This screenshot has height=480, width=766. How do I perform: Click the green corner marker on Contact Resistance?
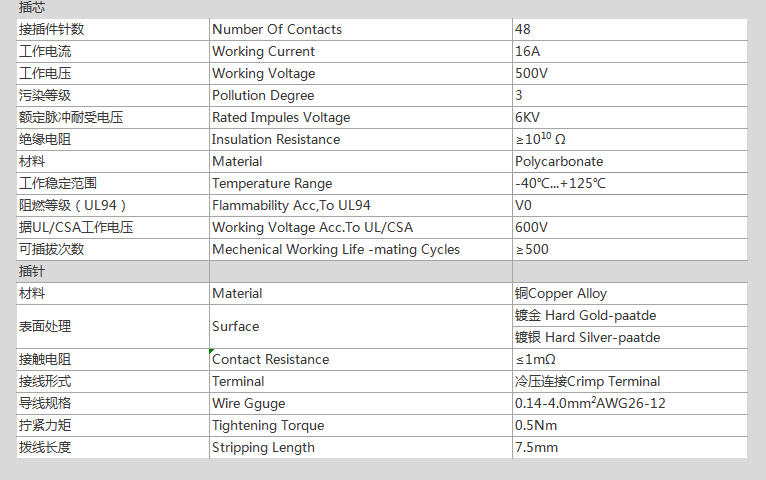pyautogui.click(x=212, y=351)
